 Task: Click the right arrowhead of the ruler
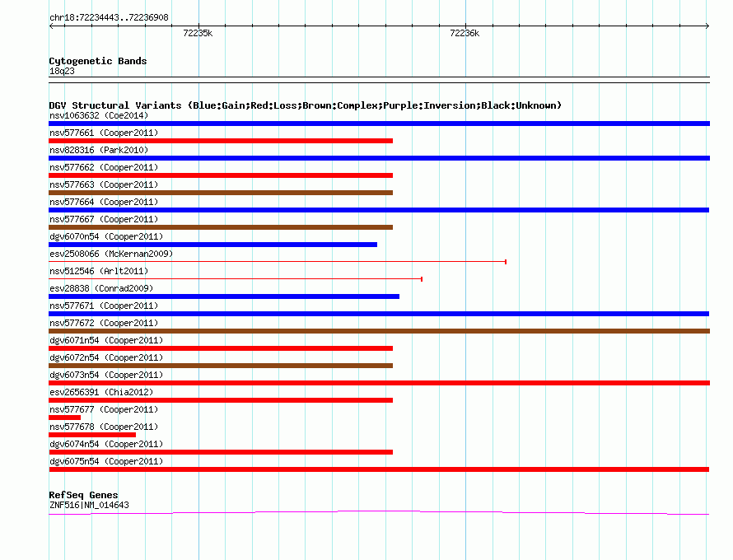(x=707, y=26)
